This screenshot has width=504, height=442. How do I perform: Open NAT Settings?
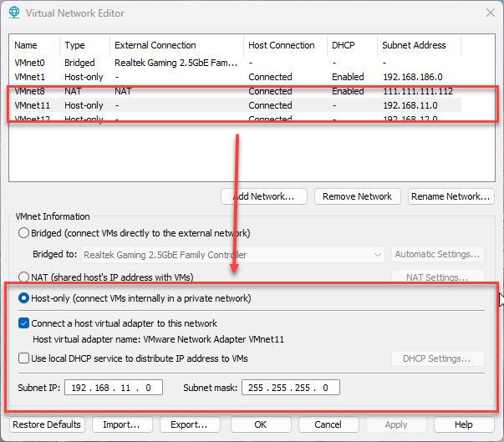(437, 277)
